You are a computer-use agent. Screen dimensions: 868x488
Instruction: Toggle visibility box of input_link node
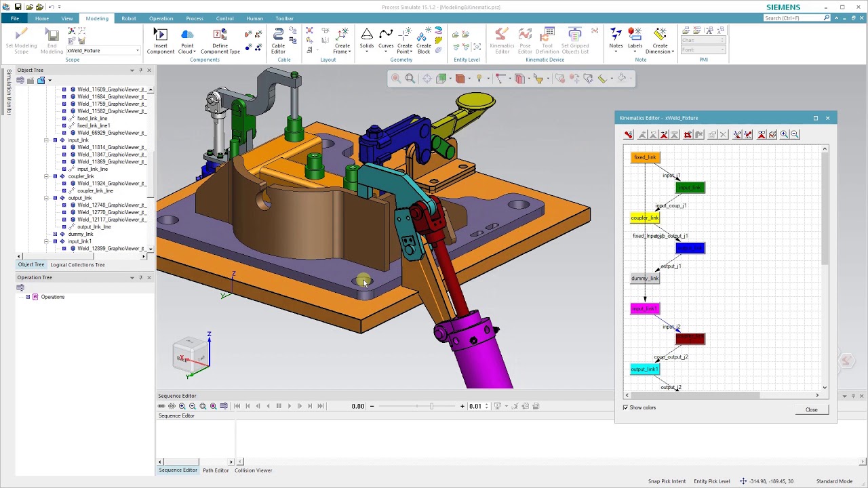tap(56, 140)
